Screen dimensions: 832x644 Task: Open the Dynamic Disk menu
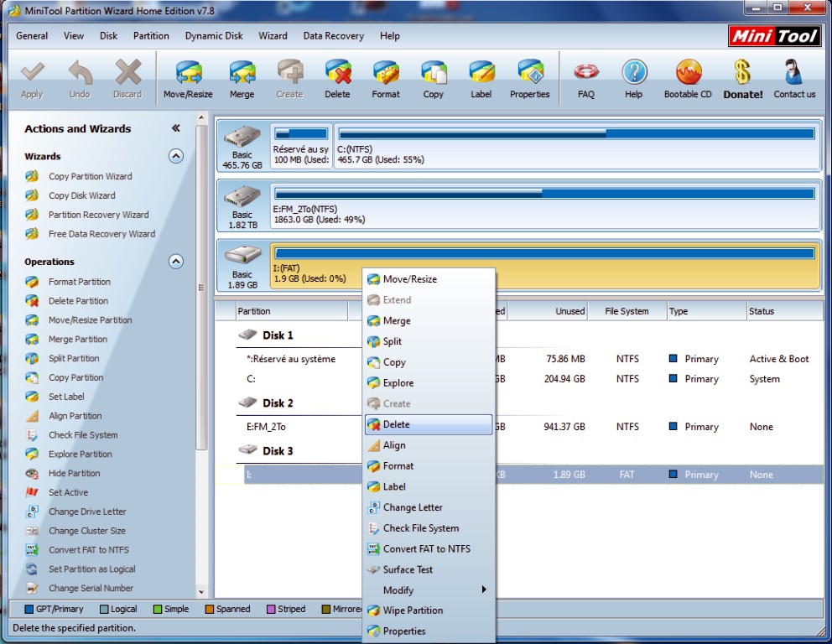click(x=214, y=35)
